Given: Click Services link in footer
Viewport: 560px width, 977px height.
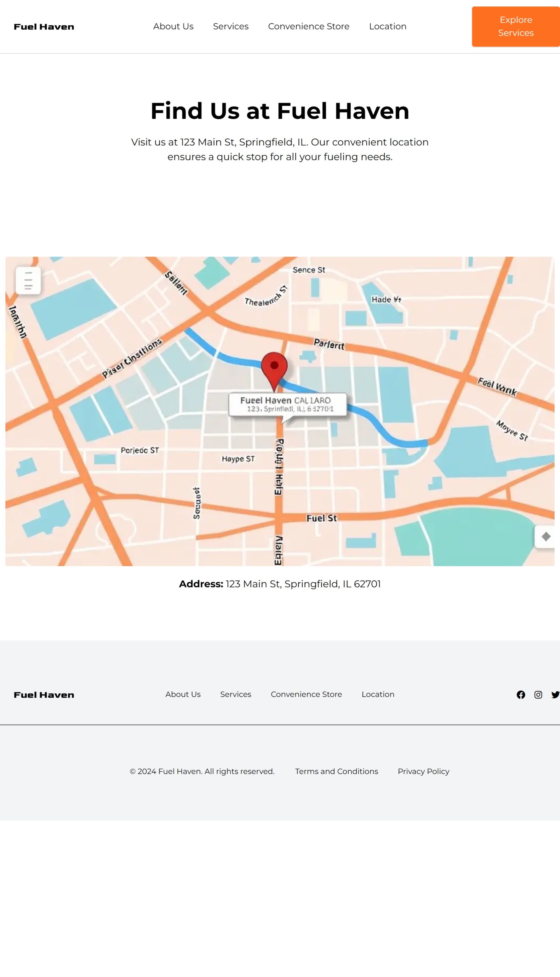Looking at the screenshot, I should point(235,695).
